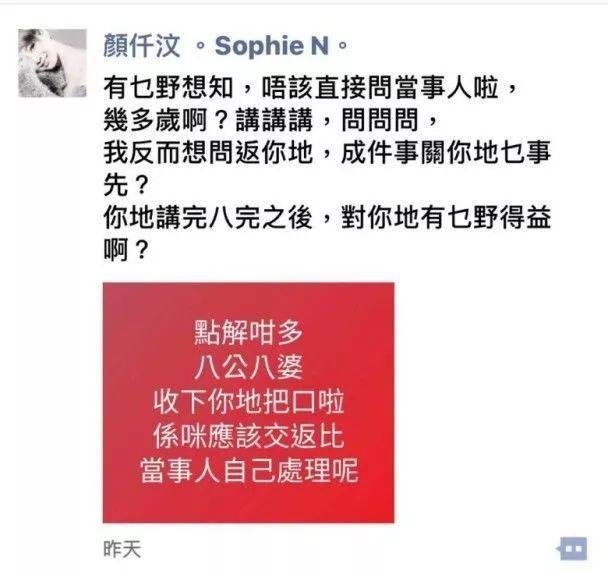
Task: Click the 點解咁多 text in red image
Action: [x=248, y=333]
